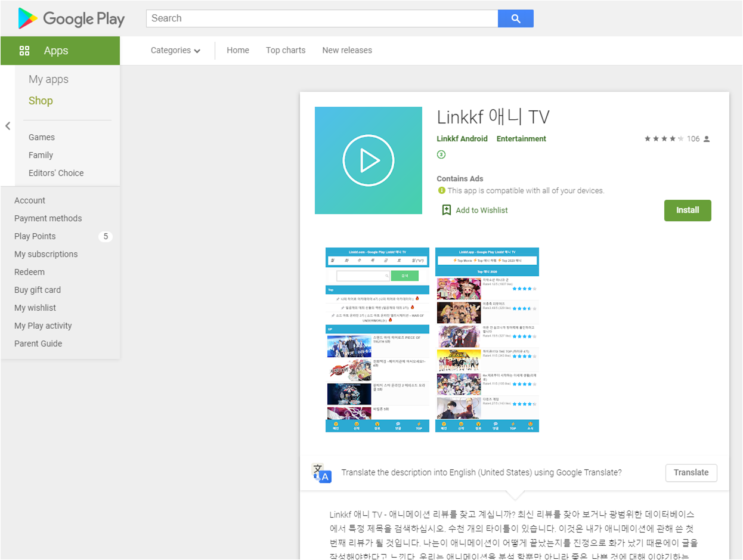This screenshot has width=743, height=560.
Task: Click Buy gift card
Action: pyautogui.click(x=38, y=290)
